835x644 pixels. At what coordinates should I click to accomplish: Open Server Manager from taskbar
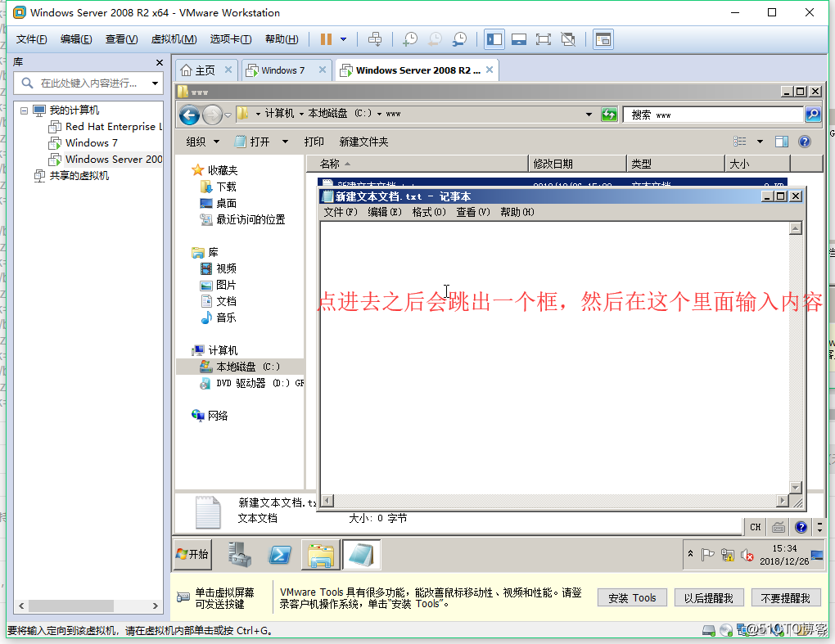[x=240, y=554]
